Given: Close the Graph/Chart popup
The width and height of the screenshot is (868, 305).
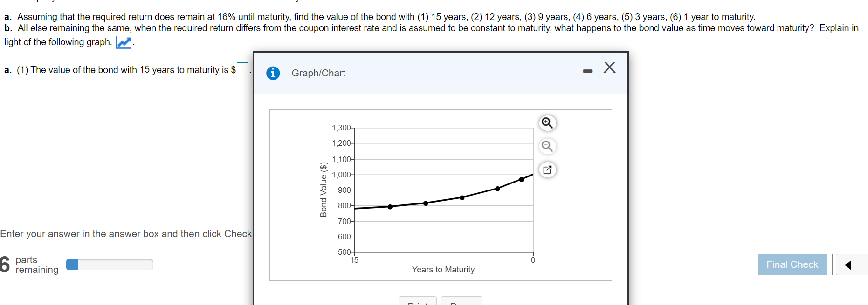Looking at the screenshot, I should tap(609, 68).
